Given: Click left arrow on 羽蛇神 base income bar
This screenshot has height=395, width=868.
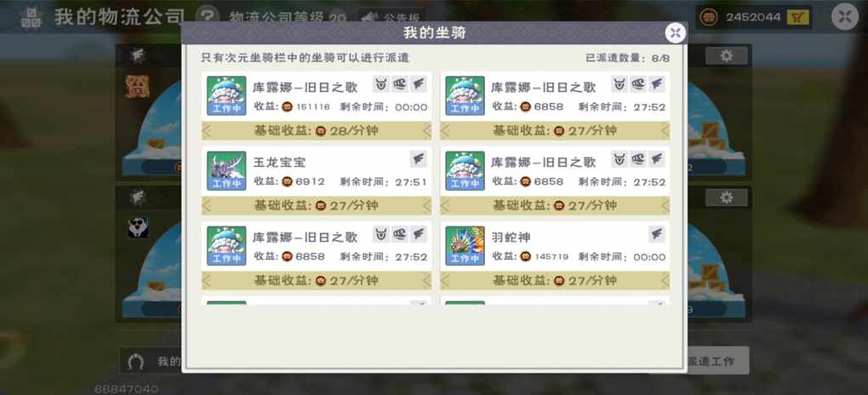Looking at the screenshot, I should pyautogui.click(x=445, y=281).
